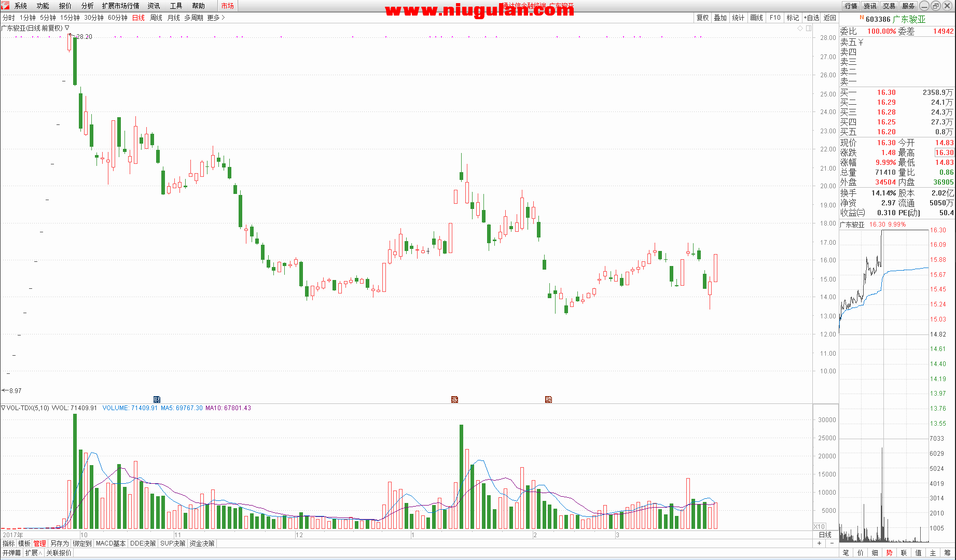The width and height of the screenshot is (956, 560).
Task: Click the 交易 button at top-right
Action: (x=889, y=6)
